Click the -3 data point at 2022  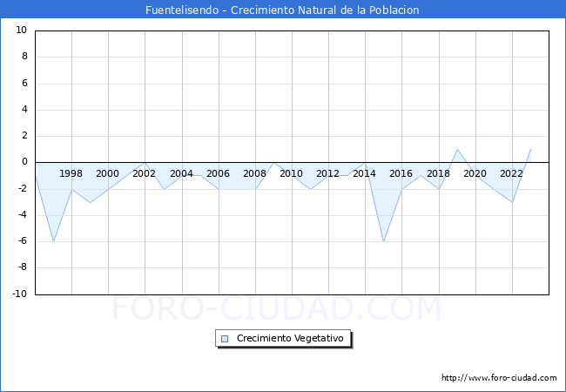click(512, 202)
